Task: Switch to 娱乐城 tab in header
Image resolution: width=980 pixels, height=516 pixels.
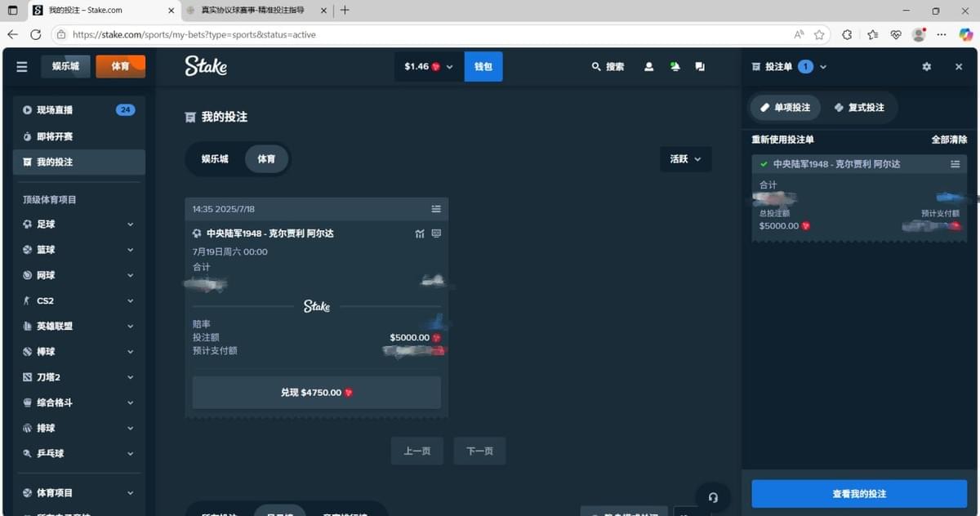Action: 65,66
